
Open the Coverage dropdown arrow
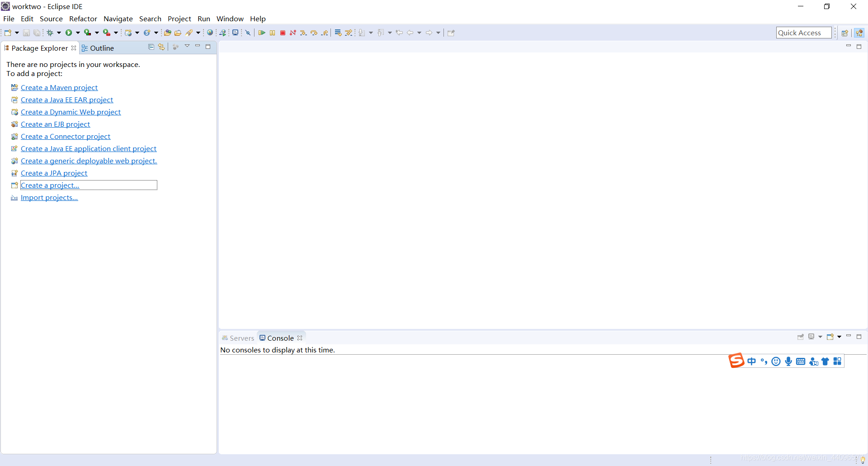tap(97, 33)
